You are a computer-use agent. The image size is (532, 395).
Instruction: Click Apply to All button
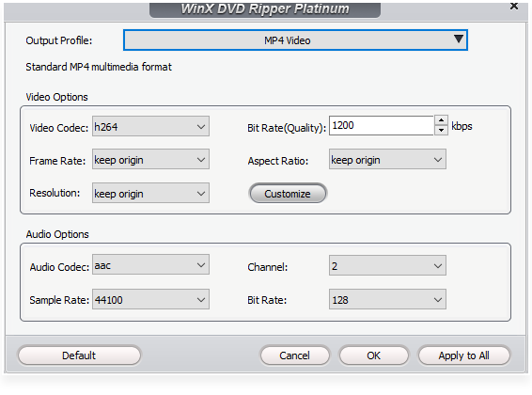click(463, 355)
